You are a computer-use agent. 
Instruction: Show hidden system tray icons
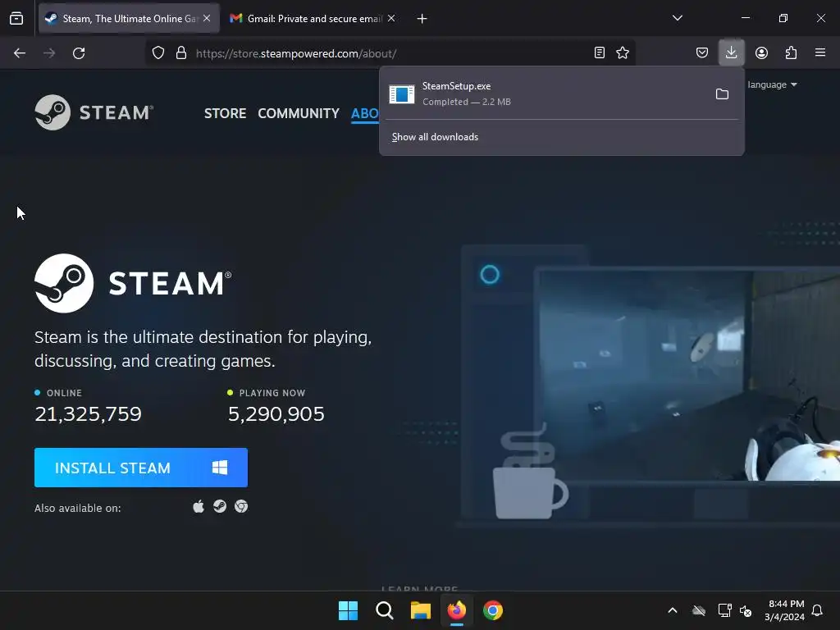click(x=673, y=610)
